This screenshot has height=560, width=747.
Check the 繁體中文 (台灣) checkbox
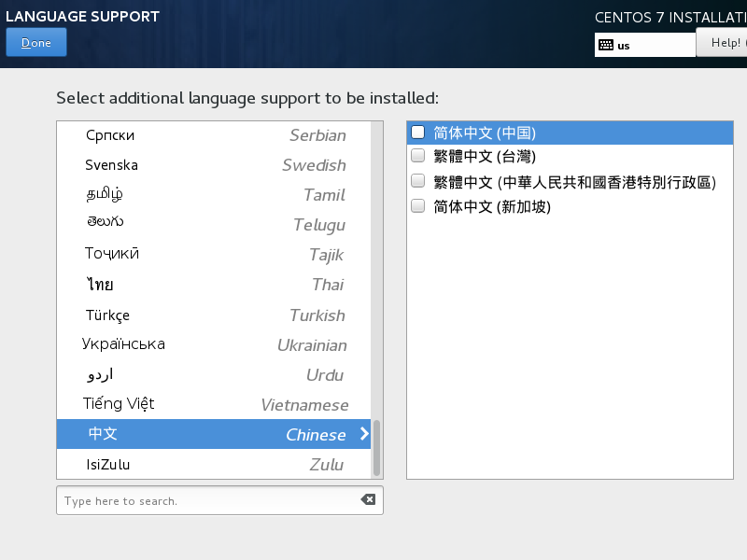click(417, 155)
